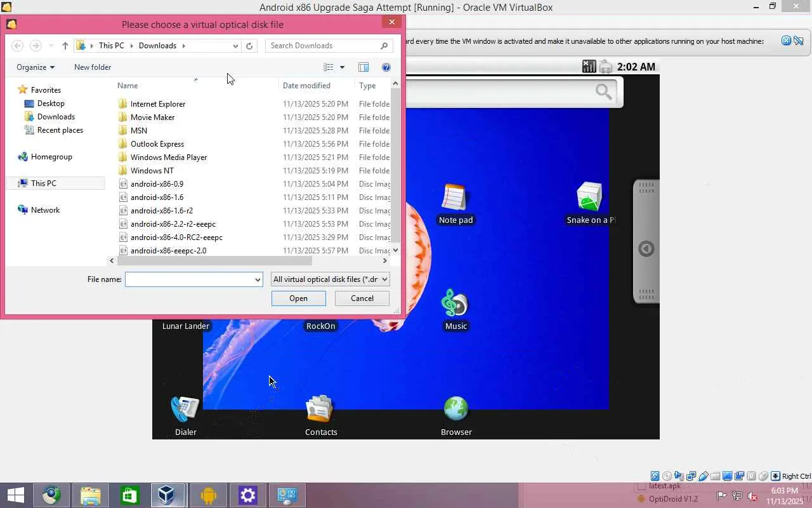This screenshot has height=508, width=812.
Task: Expand the File name combo box list
Action: (258, 279)
